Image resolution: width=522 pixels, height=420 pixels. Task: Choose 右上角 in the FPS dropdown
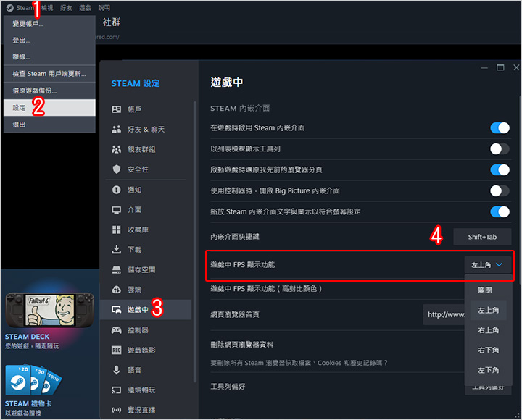[x=489, y=330]
